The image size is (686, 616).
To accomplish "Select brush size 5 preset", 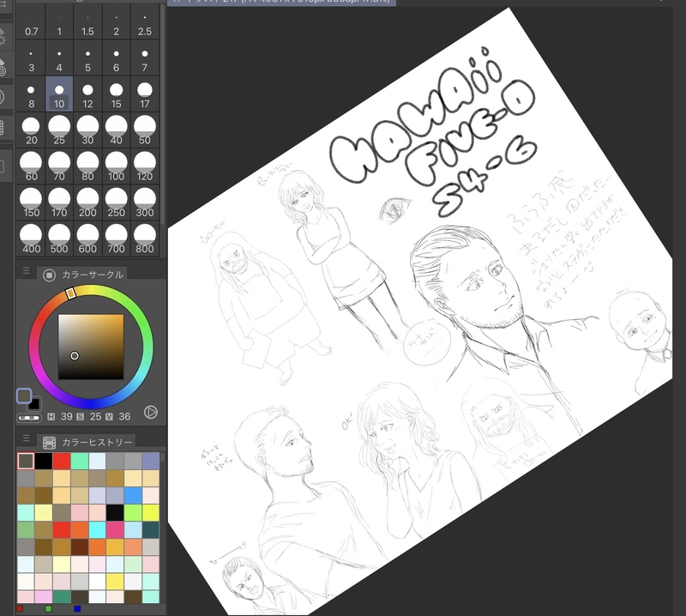I will coord(87,58).
